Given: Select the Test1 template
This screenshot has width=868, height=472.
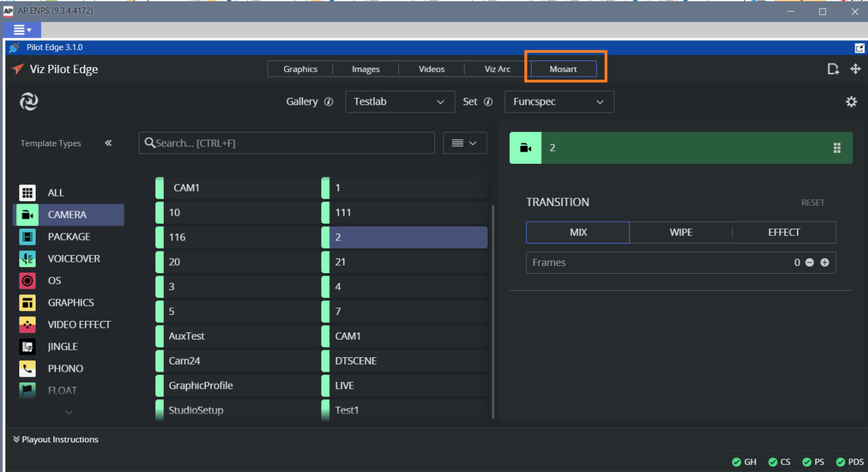Looking at the screenshot, I should [405, 410].
